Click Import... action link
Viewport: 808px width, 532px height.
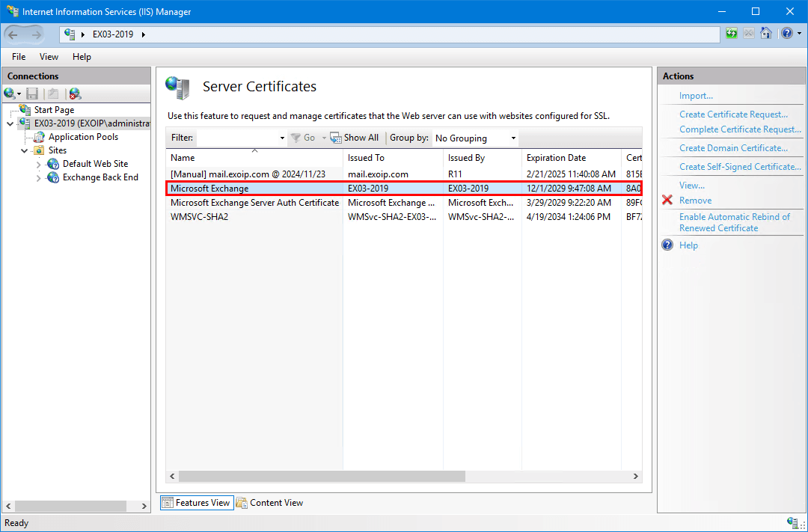tap(696, 96)
